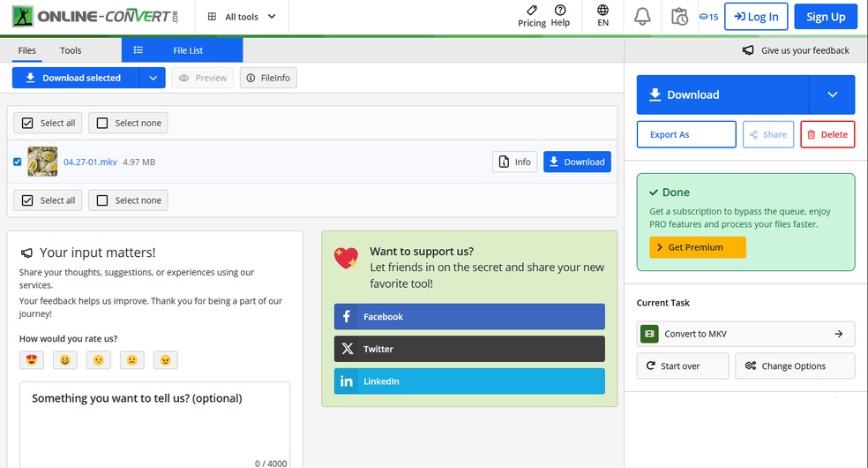Open Info for 04.27-01.mkv
This screenshot has width=868, height=468.
tap(515, 162)
